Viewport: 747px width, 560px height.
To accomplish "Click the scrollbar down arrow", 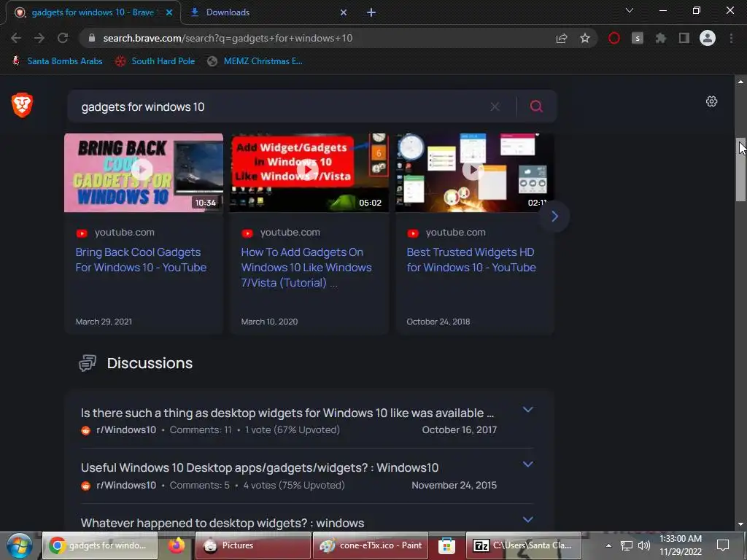I will 740,524.
